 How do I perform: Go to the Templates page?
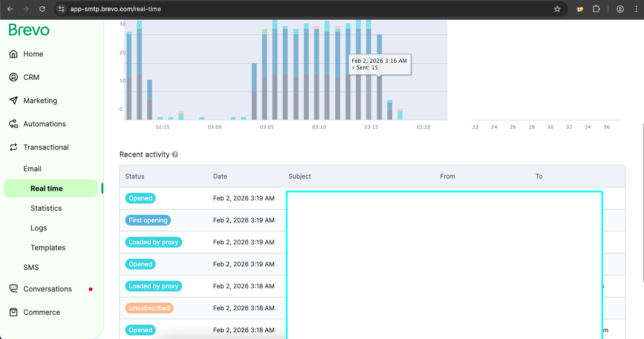pyautogui.click(x=48, y=248)
